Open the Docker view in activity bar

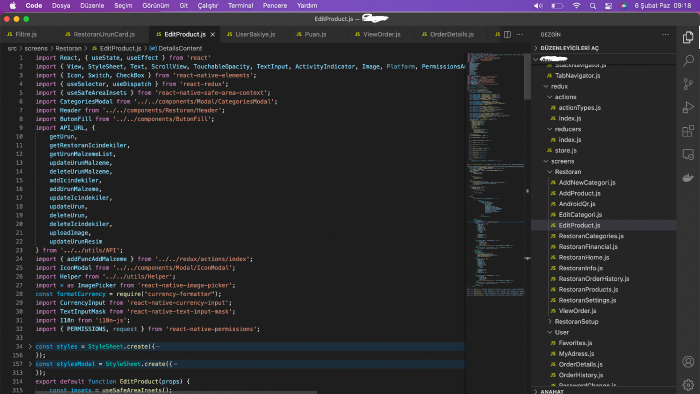688,178
